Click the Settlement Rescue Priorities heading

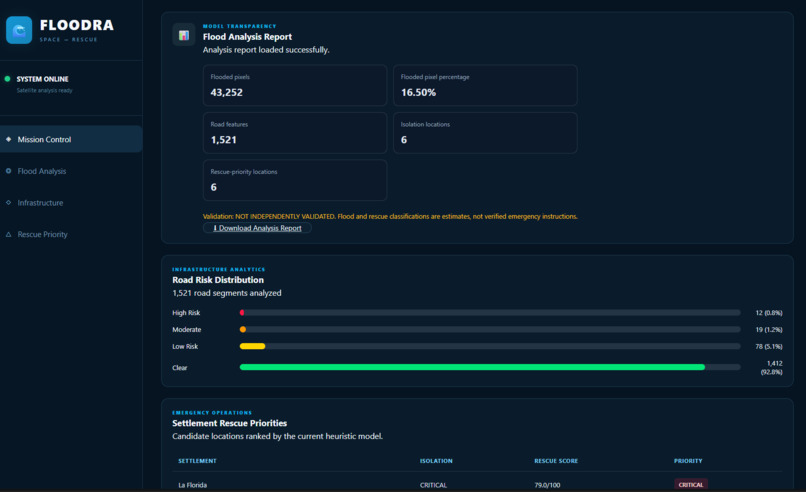point(229,423)
